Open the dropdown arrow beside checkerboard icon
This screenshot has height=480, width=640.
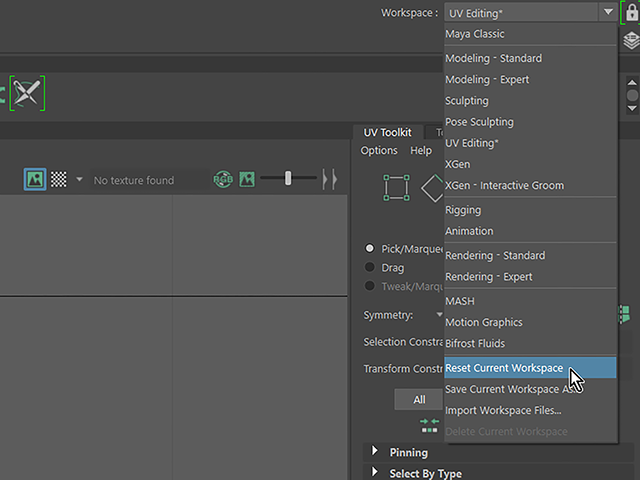click(79, 179)
